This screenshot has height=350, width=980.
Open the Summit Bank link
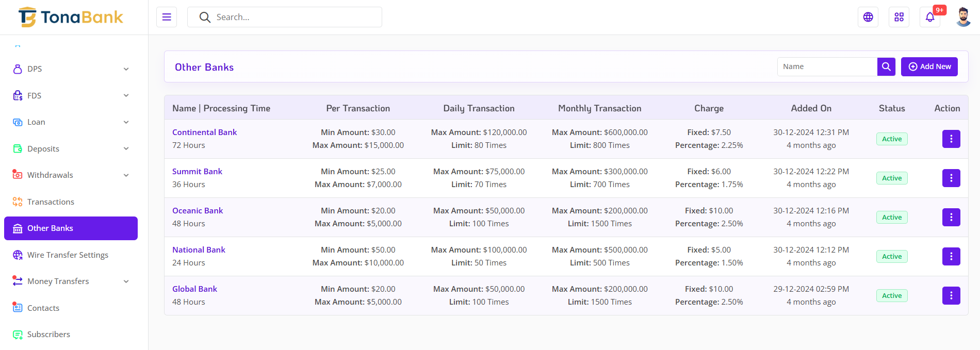tap(197, 172)
